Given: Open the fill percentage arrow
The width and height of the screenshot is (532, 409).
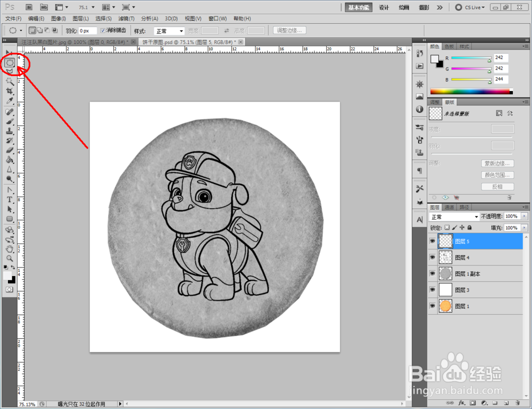Looking at the screenshot, I should click(x=525, y=228).
